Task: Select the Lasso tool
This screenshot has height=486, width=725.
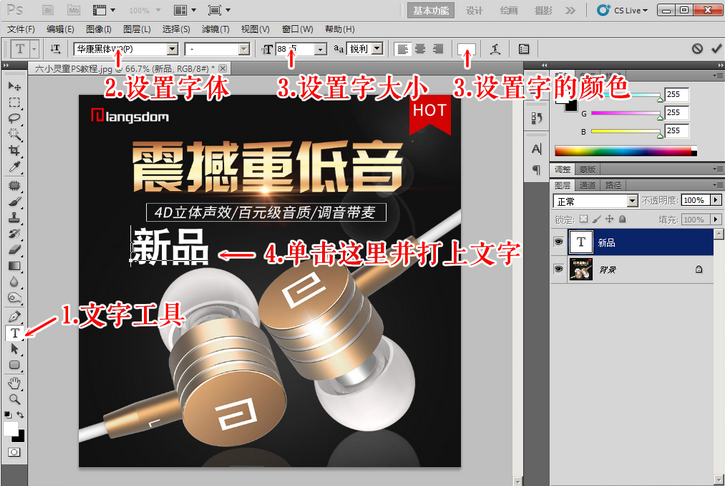Action: pos(14,118)
